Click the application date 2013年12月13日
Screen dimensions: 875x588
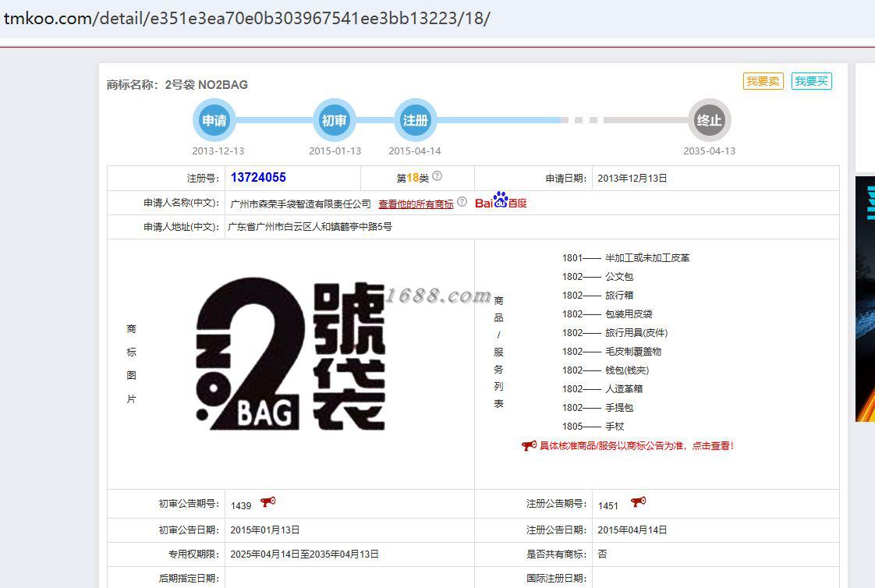pyautogui.click(x=632, y=179)
